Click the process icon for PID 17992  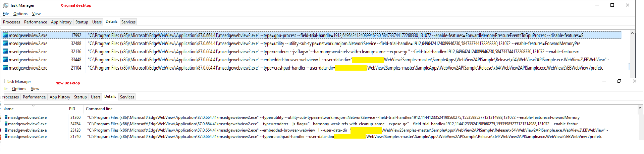[5, 35]
